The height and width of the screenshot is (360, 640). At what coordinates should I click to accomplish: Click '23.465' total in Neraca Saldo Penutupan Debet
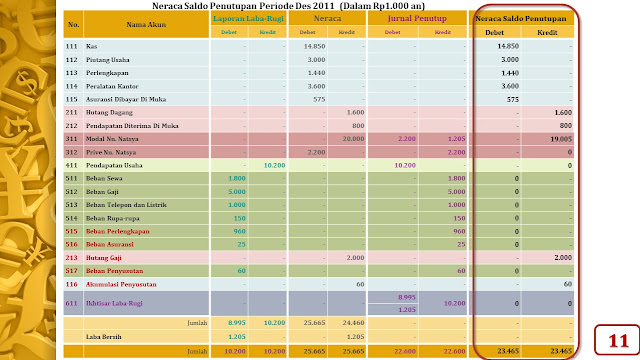(508, 351)
